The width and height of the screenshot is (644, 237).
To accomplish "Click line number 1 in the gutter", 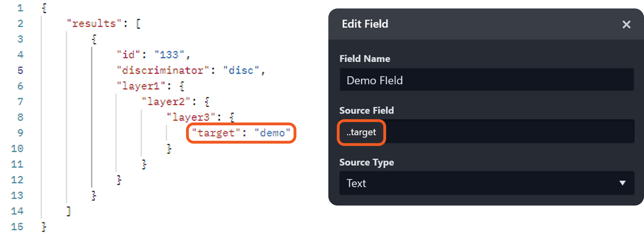I will [x=20, y=8].
